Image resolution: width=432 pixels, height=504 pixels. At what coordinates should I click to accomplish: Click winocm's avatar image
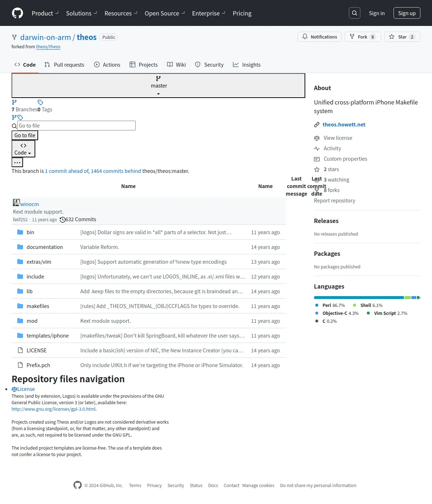(17, 202)
